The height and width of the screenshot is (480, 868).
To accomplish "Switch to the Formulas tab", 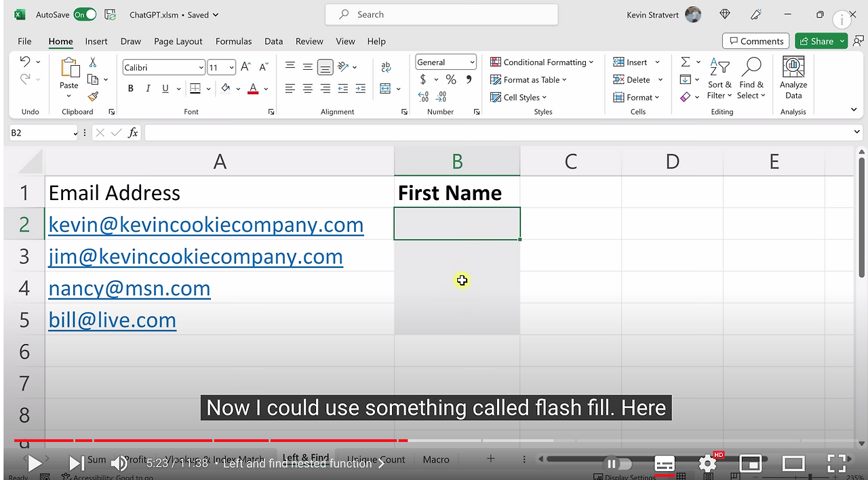I will pos(233,41).
